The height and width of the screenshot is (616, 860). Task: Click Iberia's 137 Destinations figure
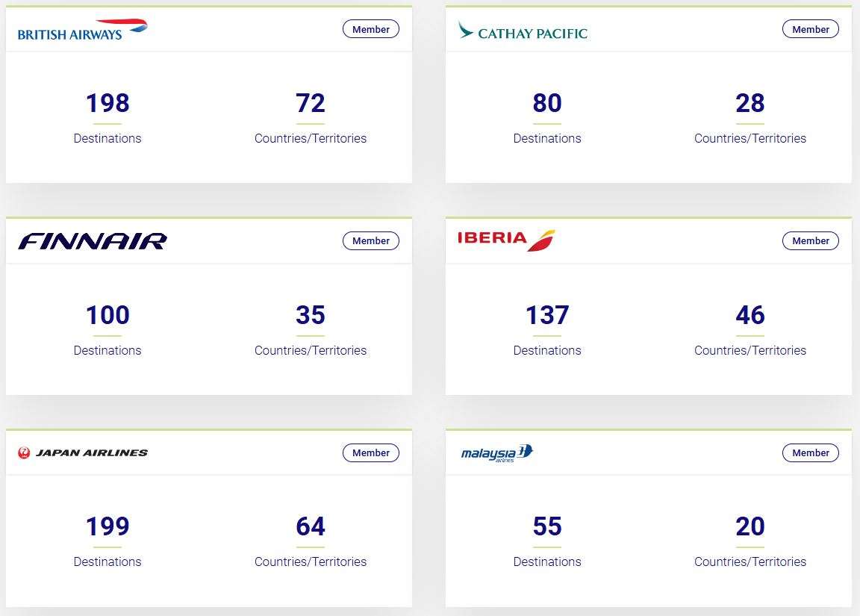pos(547,315)
